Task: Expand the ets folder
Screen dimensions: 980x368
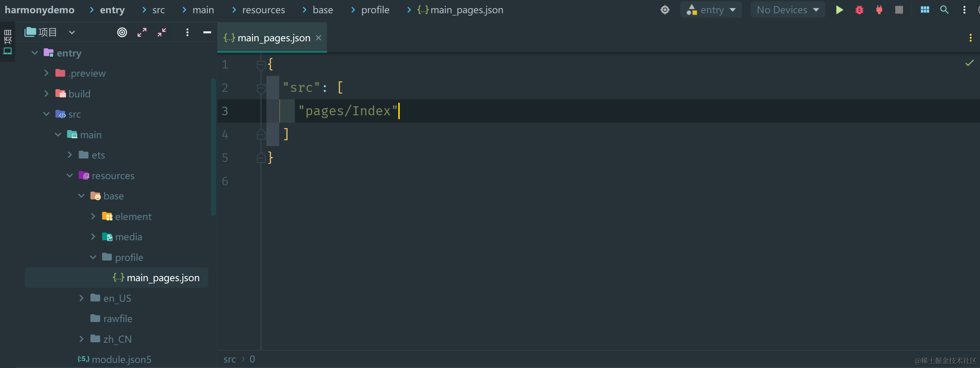Action: [x=70, y=155]
